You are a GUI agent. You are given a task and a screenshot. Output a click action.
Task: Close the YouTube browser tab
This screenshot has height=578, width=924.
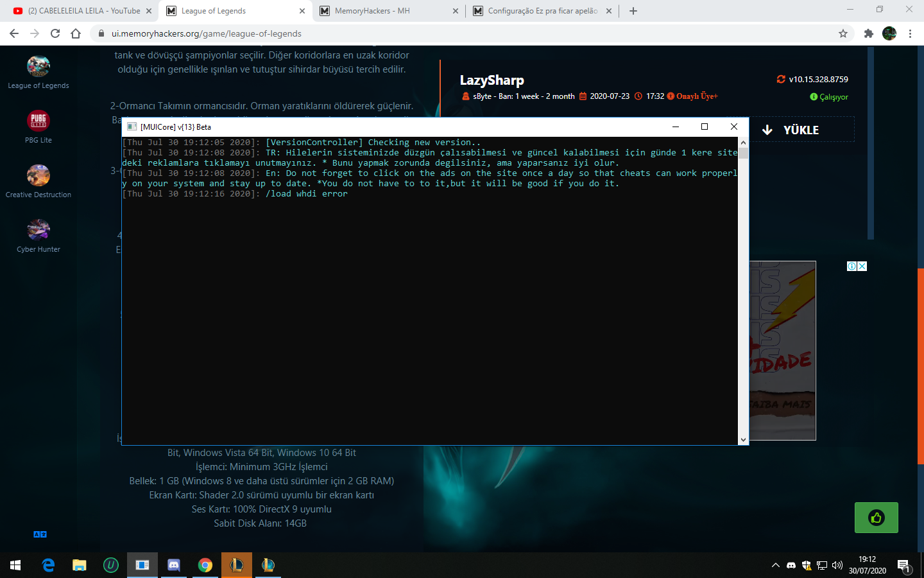pos(149,11)
